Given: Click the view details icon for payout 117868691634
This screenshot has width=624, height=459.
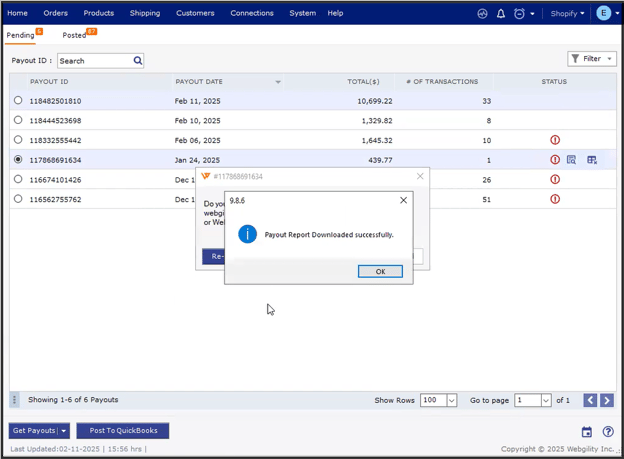Looking at the screenshot, I should click(x=572, y=160).
